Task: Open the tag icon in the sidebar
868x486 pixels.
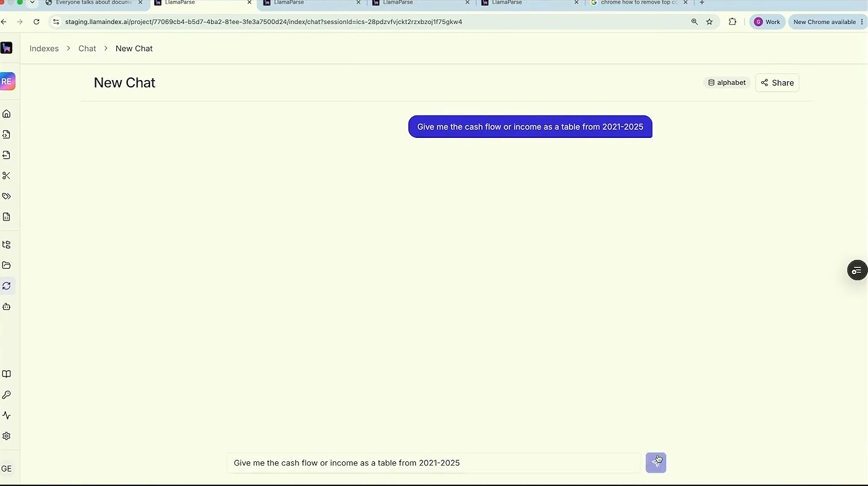Action: point(7,196)
